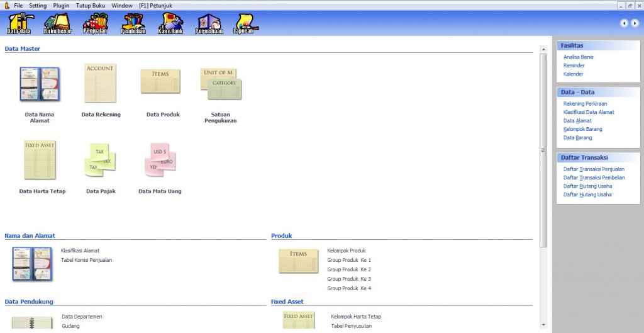The image size is (644, 333).
Task: Open the Data Rekening account icon
Action: click(101, 84)
